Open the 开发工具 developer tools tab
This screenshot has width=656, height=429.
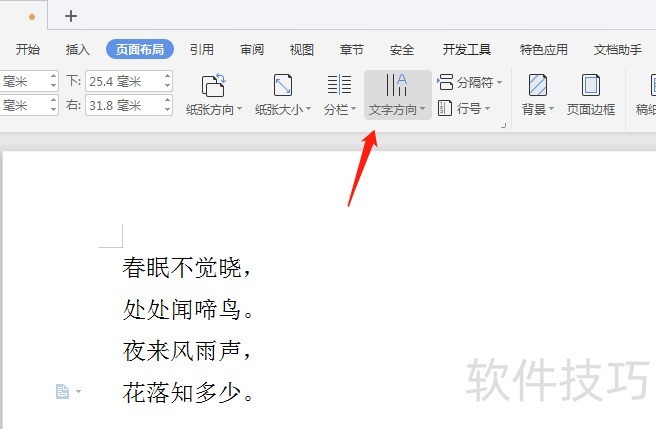(466, 49)
